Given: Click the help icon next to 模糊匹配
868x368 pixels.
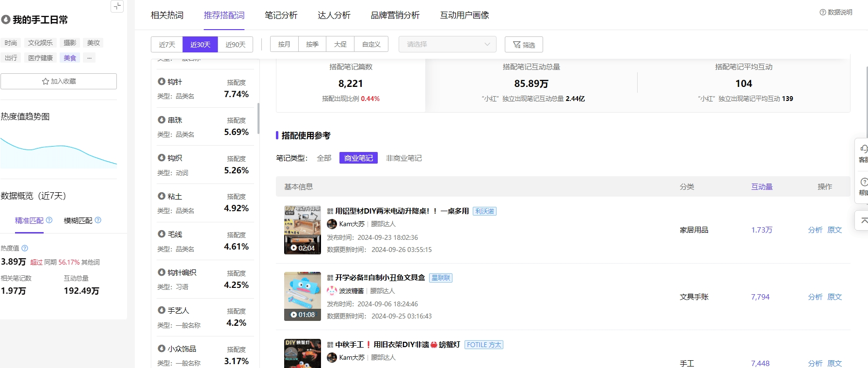Looking at the screenshot, I should coord(98,220).
